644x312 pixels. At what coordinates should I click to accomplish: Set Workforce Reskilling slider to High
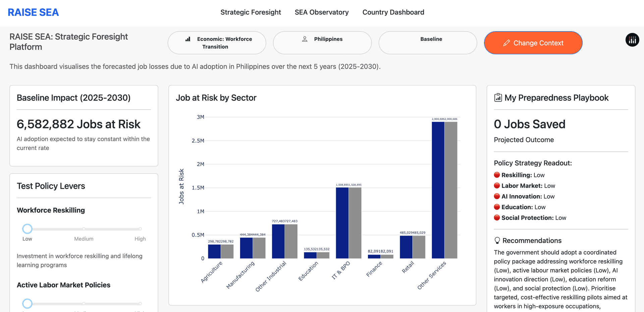140,229
